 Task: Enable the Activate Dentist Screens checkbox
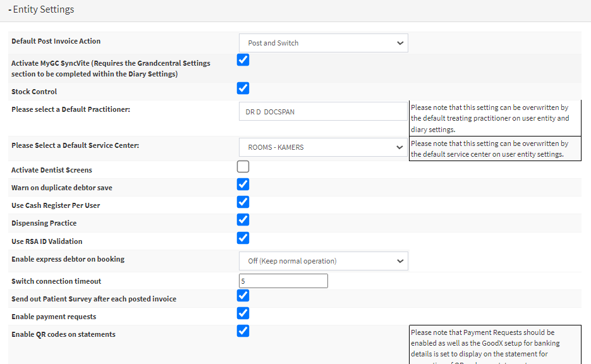[x=243, y=167]
